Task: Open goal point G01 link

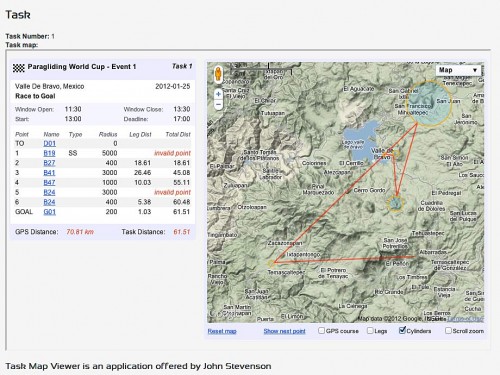Action: [49, 212]
